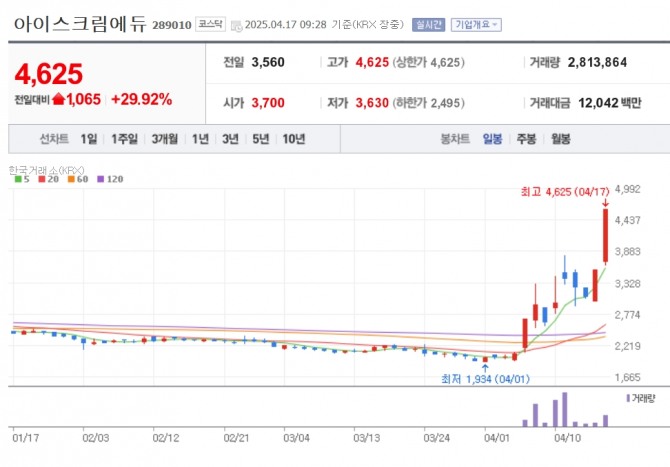Click the 실시간 real-time button
Viewport: 670px width, 467px height.
428,25
